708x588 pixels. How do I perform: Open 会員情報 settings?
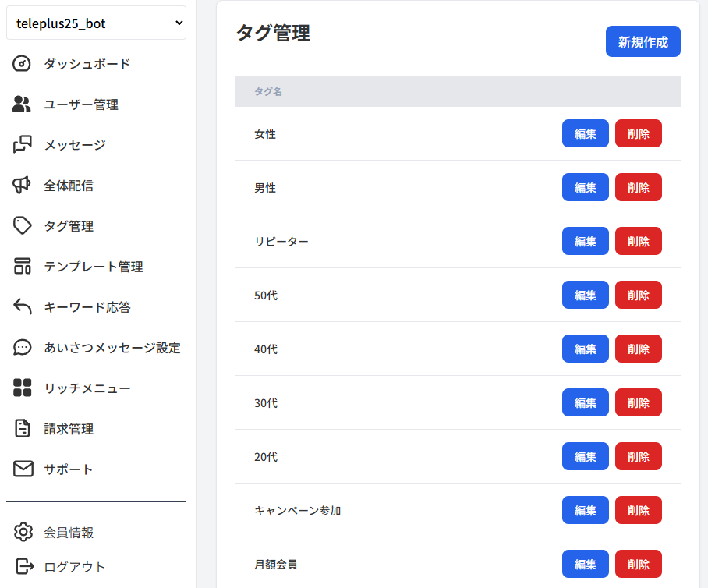[x=69, y=533]
